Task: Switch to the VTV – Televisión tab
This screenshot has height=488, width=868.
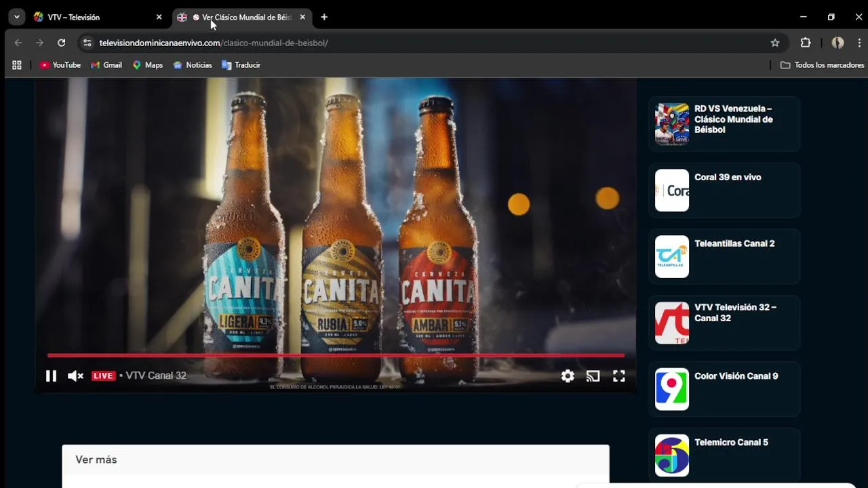Action: point(98,17)
